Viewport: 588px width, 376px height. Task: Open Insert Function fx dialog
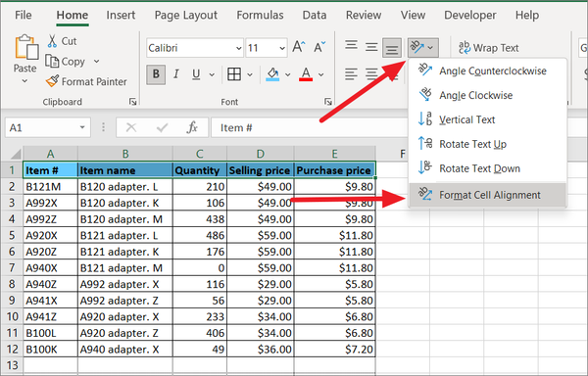point(192,127)
